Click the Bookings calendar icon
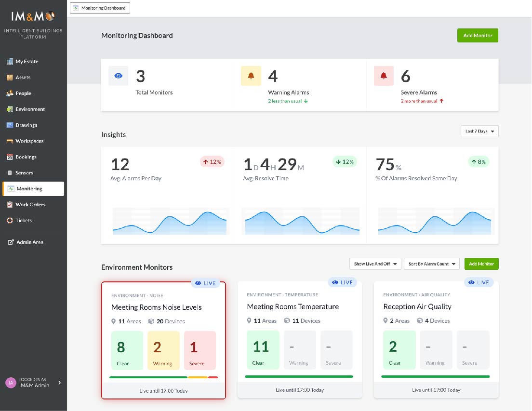 pos(10,157)
